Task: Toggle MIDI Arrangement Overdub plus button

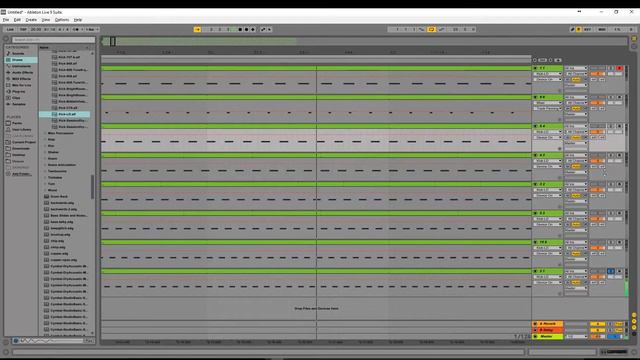Action: [253, 29]
